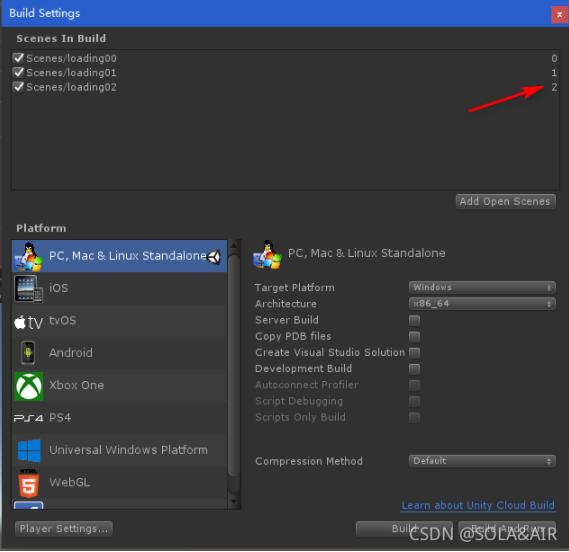
Task: Uncheck the Scenes/loading02 scene checkbox
Action: click(x=18, y=87)
